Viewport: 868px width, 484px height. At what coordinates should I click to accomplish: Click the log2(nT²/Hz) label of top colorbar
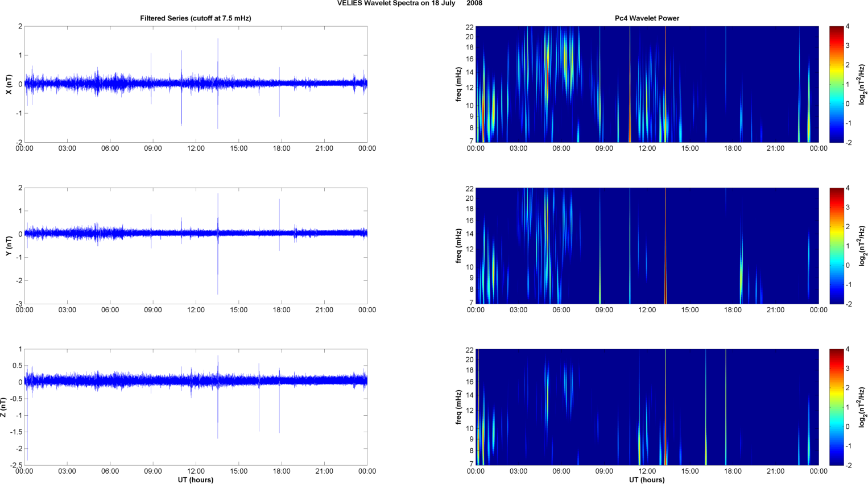(862, 84)
